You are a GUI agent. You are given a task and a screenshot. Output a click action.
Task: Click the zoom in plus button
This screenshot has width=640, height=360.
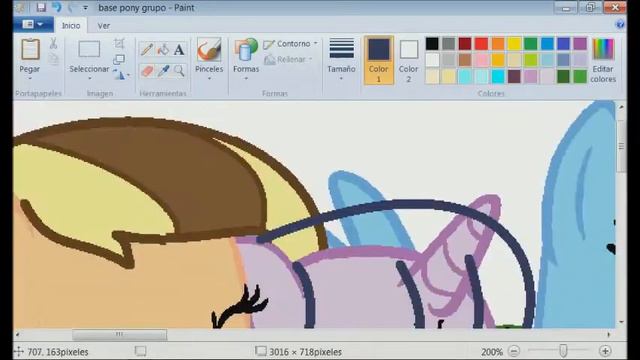(605, 351)
